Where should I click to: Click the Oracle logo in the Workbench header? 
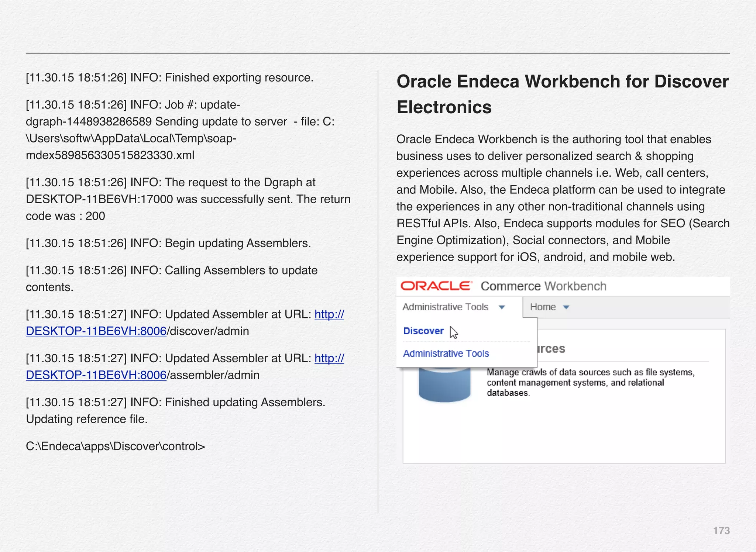coord(436,286)
